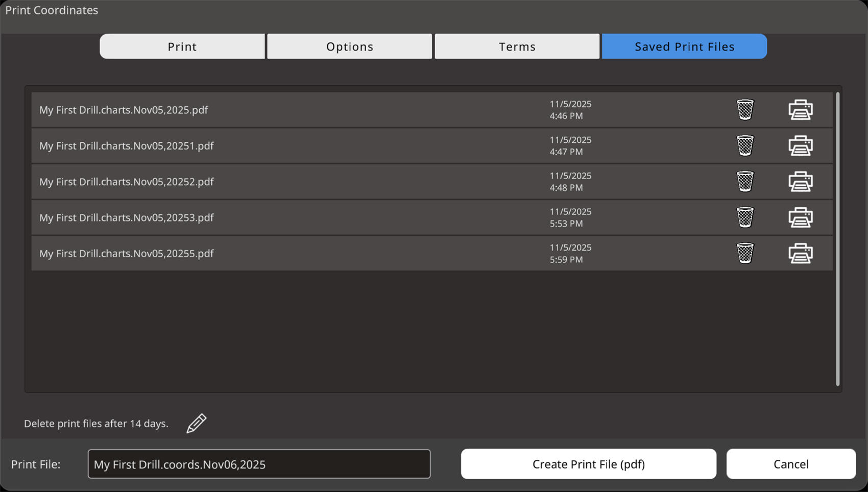This screenshot has height=492, width=868.
Task: Remove the Nov05,20253.pdf print file
Action: (x=745, y=217)
